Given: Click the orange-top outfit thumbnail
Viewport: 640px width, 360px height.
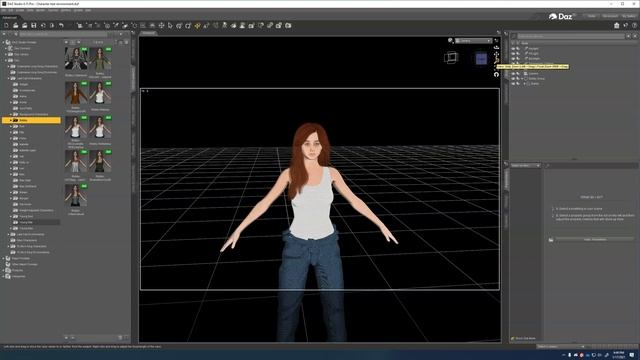Looking at the screenshot, I should point(76,93).
